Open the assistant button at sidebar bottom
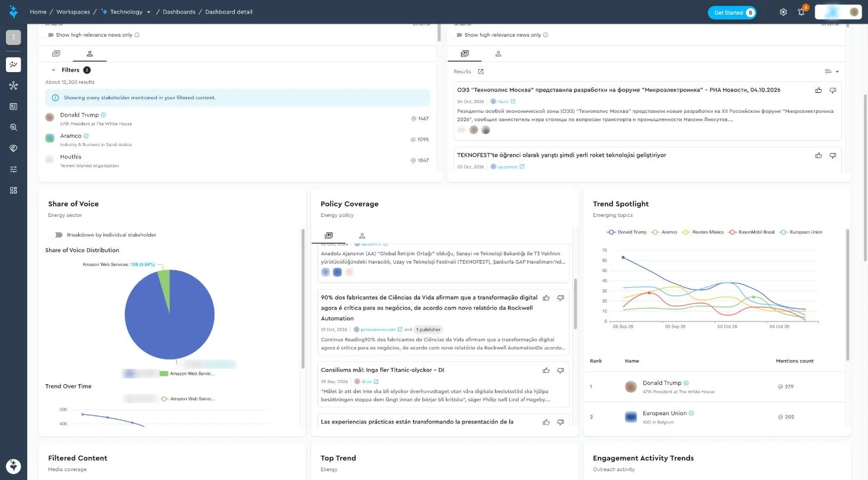 point(13,466)
